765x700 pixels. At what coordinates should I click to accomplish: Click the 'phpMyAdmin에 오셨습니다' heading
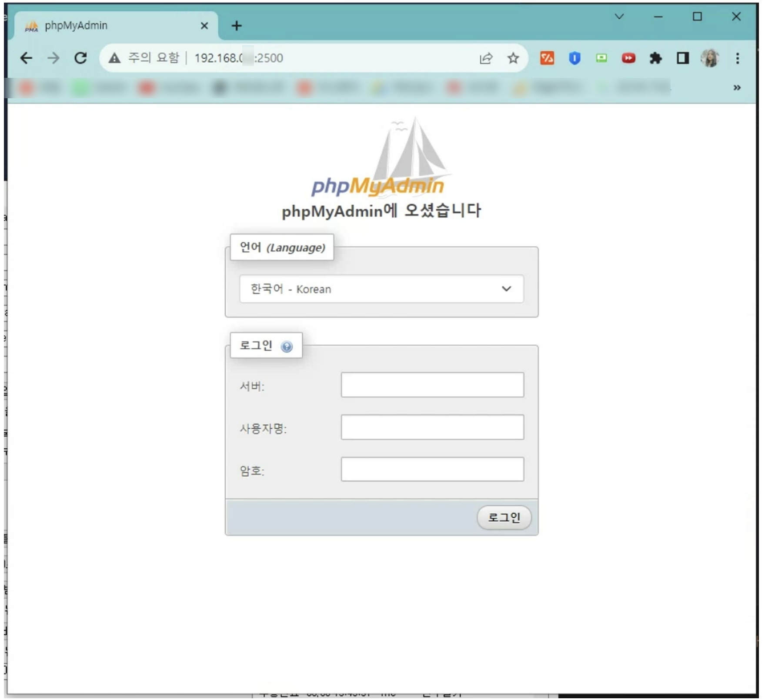[x=381, y=211]
